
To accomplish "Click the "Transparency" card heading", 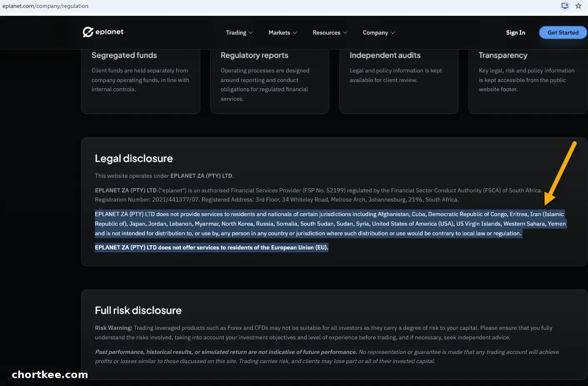I will click(503, 55).
